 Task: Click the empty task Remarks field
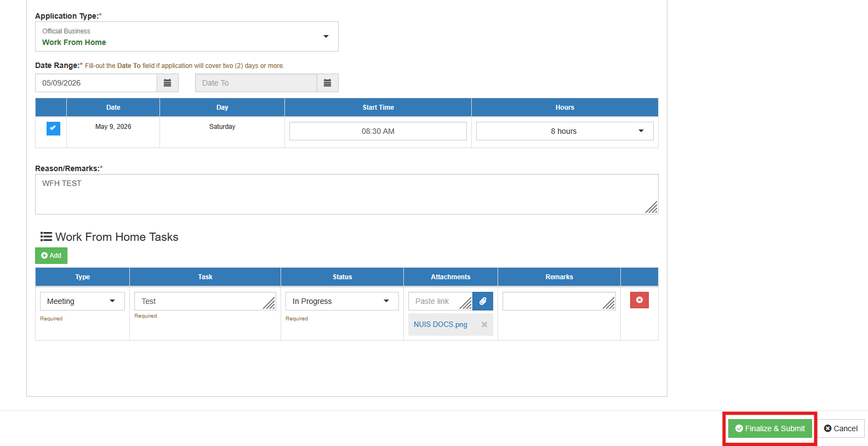point(559,301)
